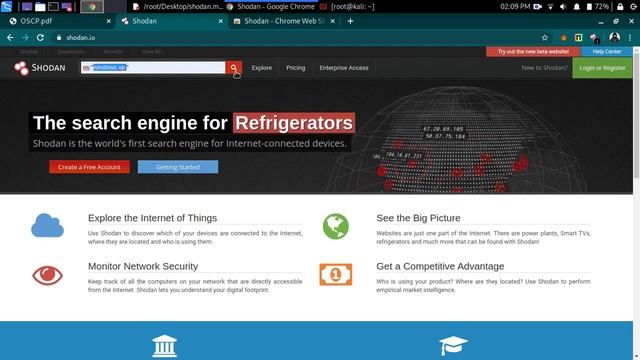
Task: Click the Getting Started button
Action: pos(178,167)
